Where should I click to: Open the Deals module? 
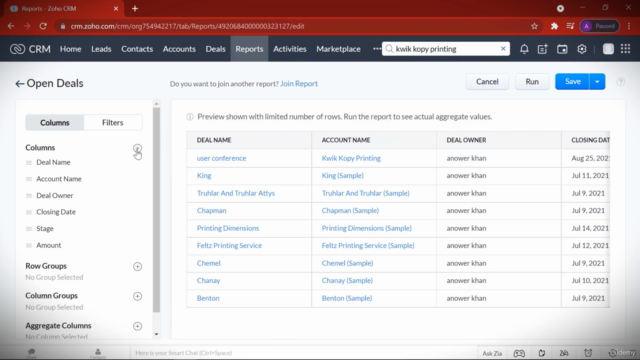click(x=216, y=49)
